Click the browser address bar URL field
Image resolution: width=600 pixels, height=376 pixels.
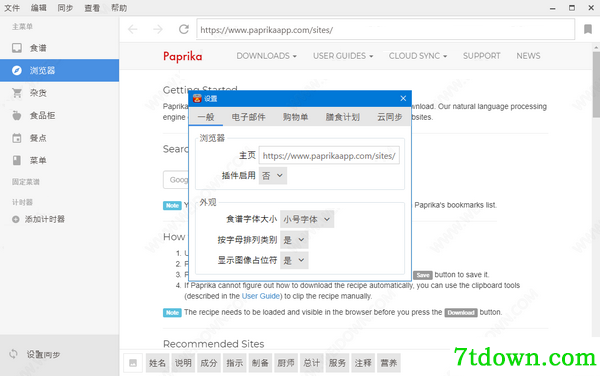pos(385,29)
